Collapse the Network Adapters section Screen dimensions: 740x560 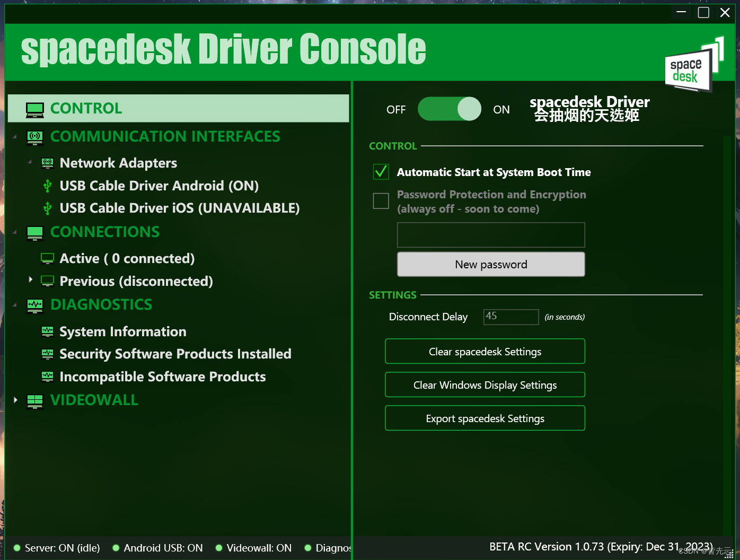(x=30, y=162)
